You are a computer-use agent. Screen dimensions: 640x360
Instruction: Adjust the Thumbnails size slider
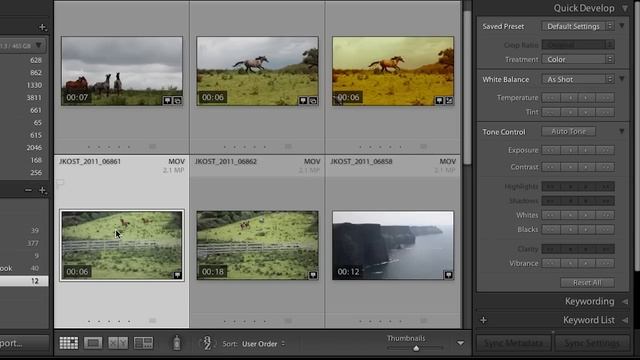[416, 348]
